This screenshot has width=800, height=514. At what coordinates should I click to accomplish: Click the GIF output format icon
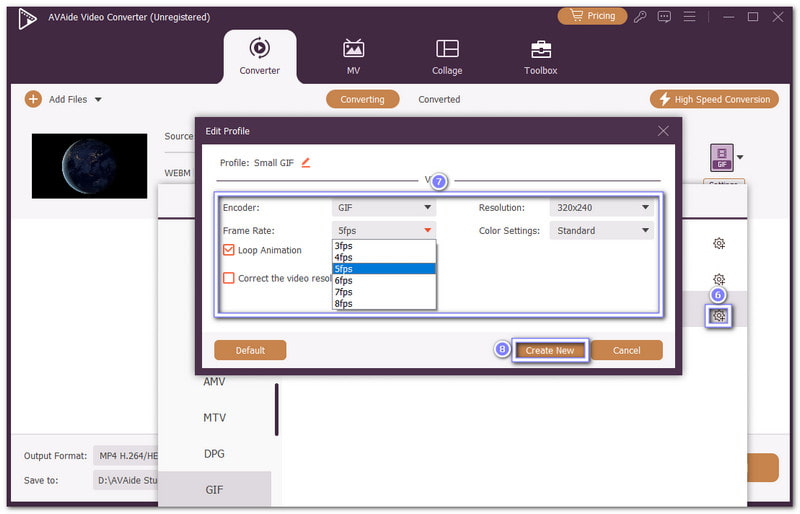[x=721, y=158]
